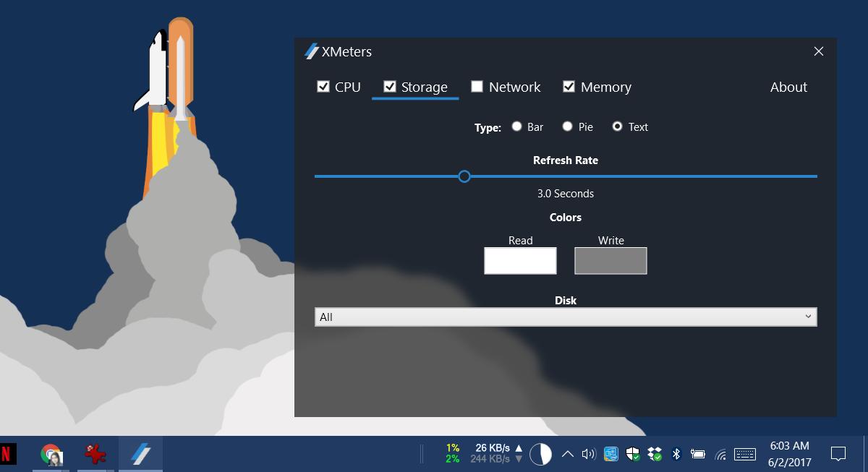This screenshot has height=472, width=868.
Task: Click the Bluetooth tray icon
Action: [676, 454]
